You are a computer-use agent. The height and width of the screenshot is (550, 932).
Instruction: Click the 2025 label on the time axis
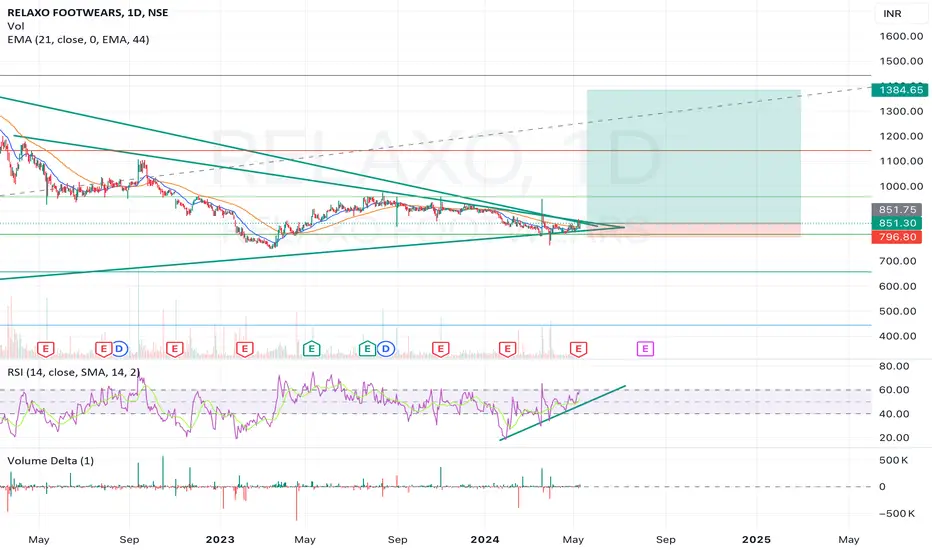click(x=757, y=539)
